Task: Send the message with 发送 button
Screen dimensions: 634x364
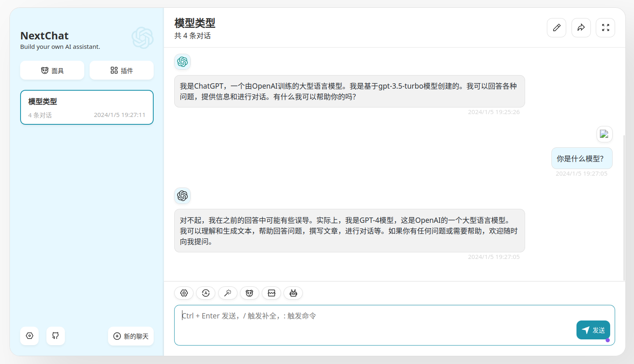Action: [593, 330]
